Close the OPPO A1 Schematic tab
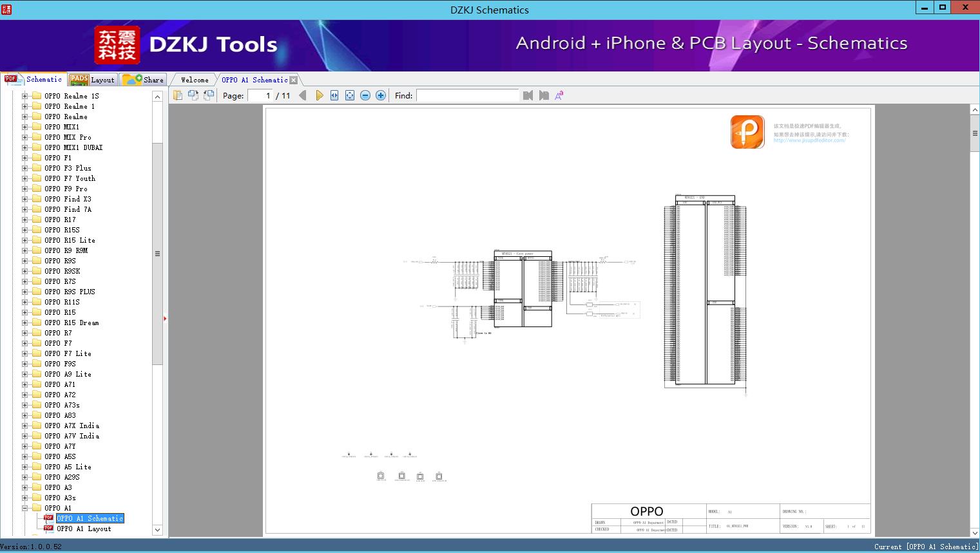Viewport: 980px width, 553px height. click(x=294, y=80)
